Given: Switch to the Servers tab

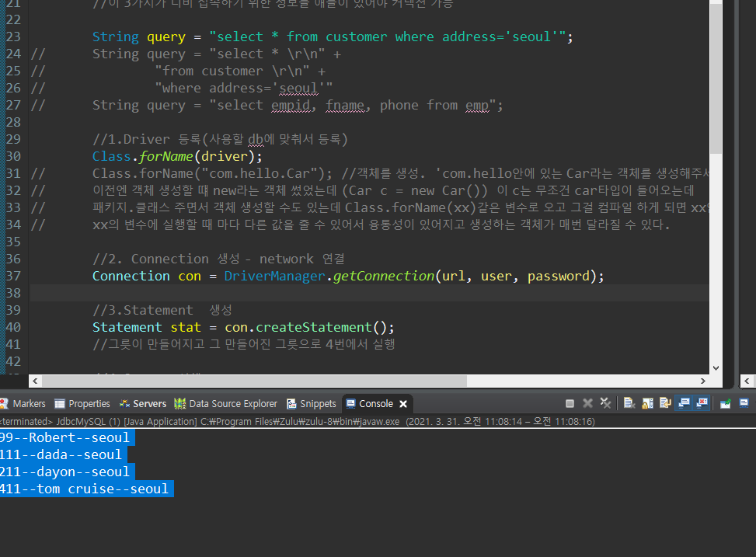Looking at the screenshot, I should pyautogui.click(x=143, y=404).
